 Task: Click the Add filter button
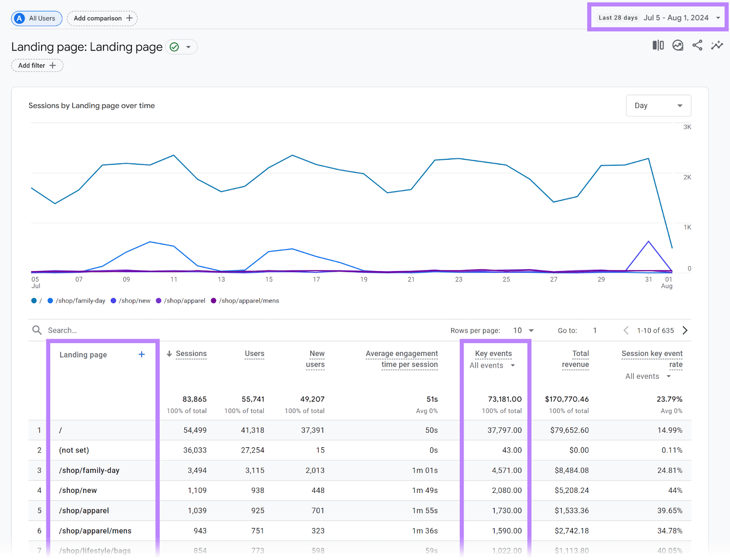tap(36, 65)
